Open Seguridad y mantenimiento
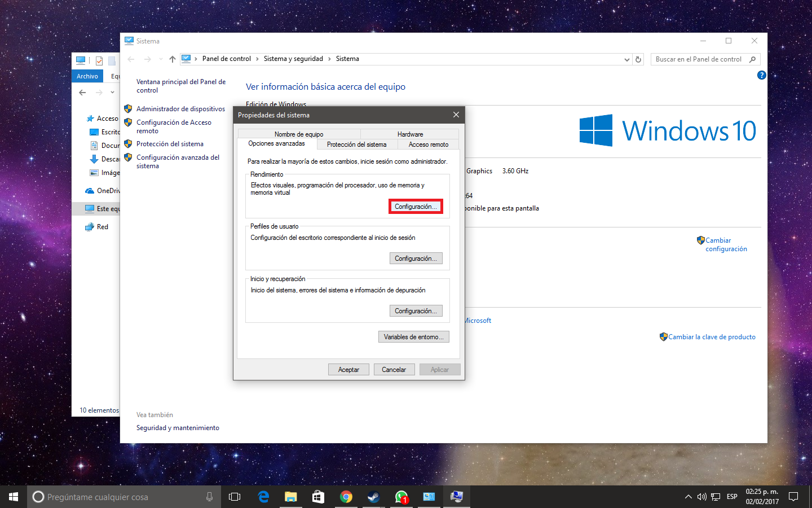 (x=178, y=428)
